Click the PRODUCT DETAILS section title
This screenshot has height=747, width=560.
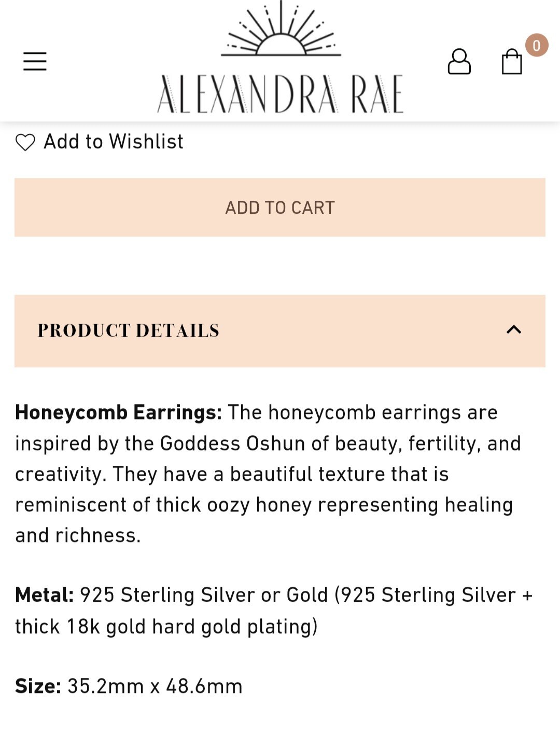click(x=129, y=330)
